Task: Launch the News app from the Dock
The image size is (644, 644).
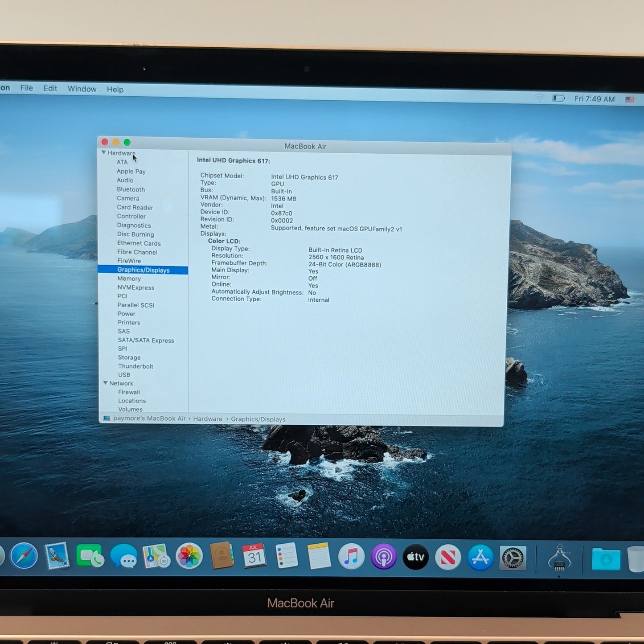Action: tap(448, 557)
